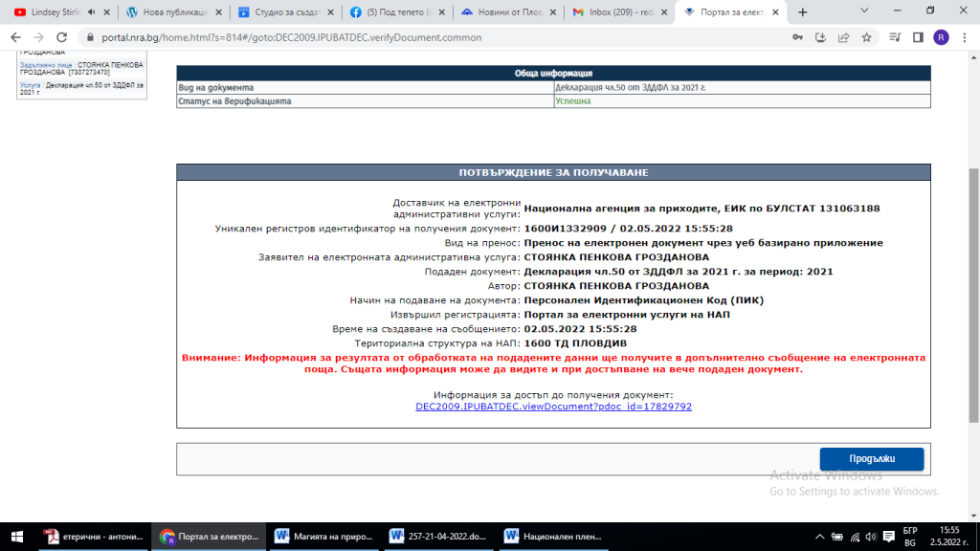Open the reading list icon
The width and height of the screenshot is (980, 551).
click(895, 37)
